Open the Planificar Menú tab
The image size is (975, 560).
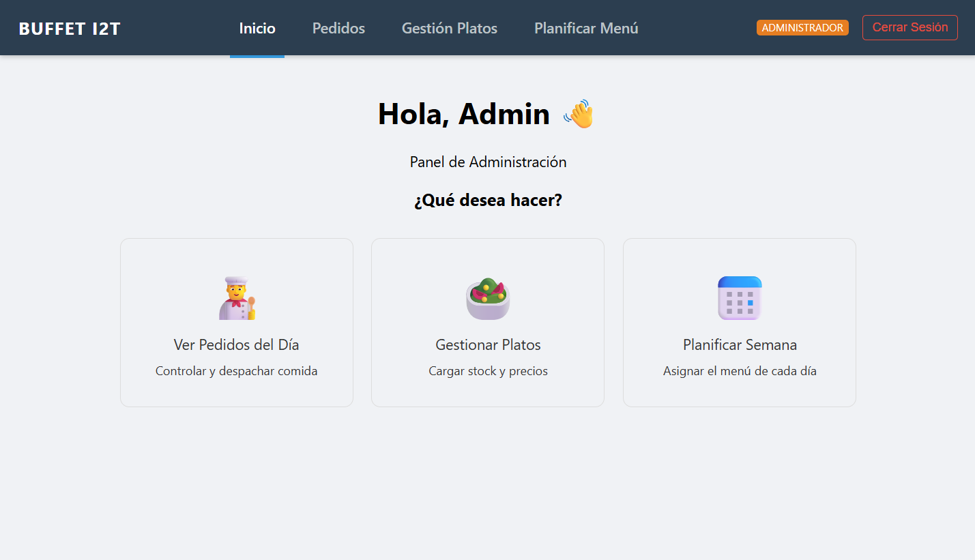click(x=586, y=29)
